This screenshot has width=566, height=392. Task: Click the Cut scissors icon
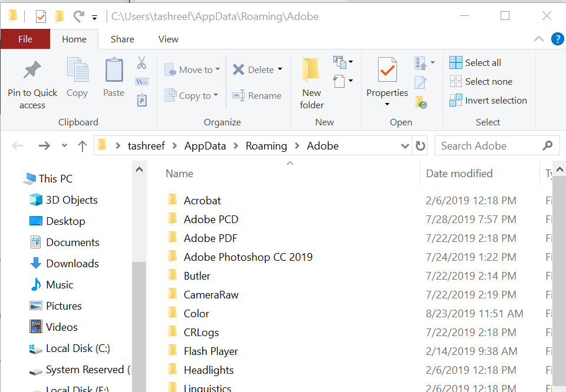tap(141, 63)
